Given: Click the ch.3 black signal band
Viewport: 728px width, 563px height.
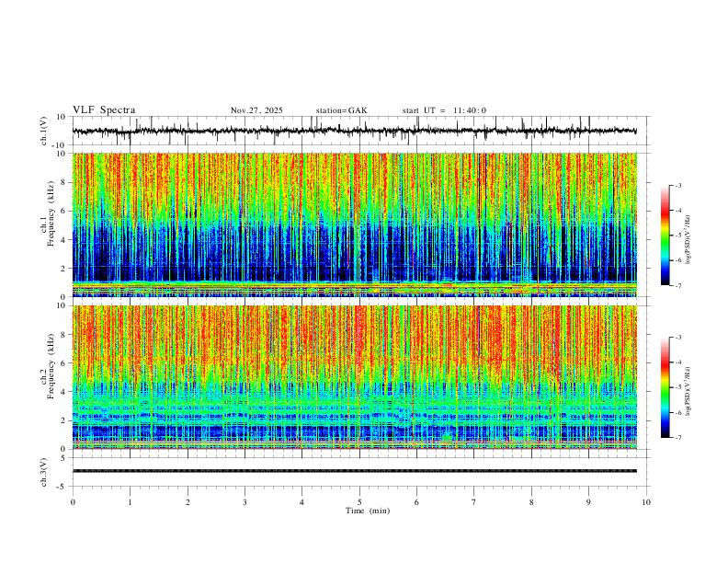Looking at the screenshot, I should click(x=354, y=471).
